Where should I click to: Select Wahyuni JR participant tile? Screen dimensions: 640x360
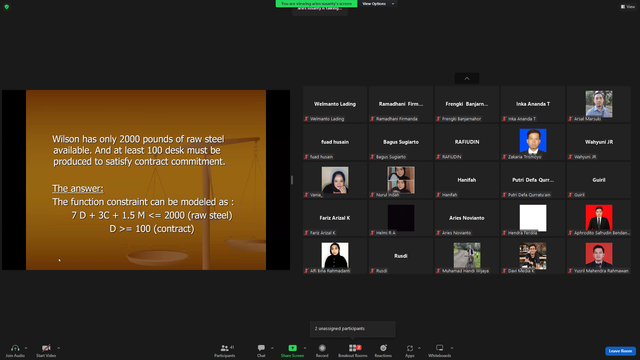599,142
